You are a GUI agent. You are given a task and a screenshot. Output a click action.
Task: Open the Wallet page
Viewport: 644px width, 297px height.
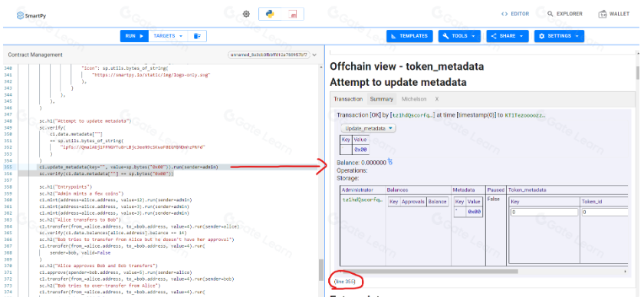point(614,14)
